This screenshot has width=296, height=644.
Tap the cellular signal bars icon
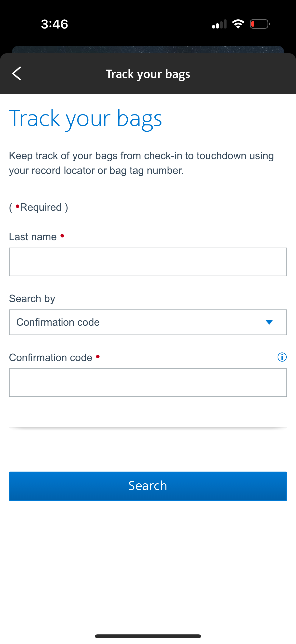pyautogui.click(x=219, y=24)
